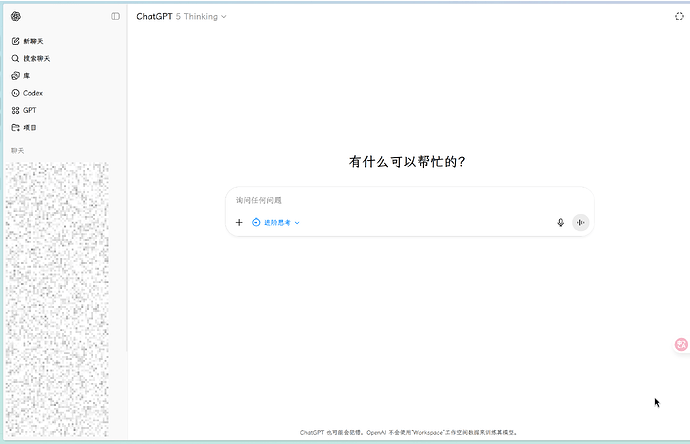Start a new chat (新聊天)
This screenshot has width=690, height=444.
[x=27, y=41]
